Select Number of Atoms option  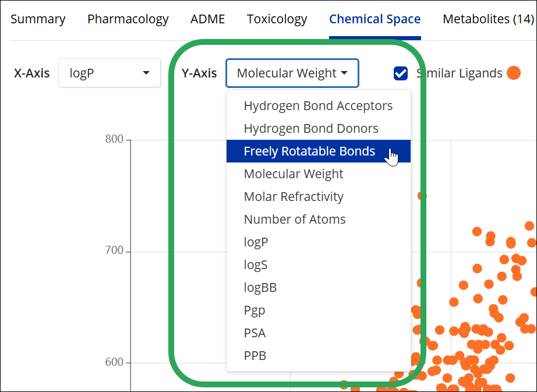[x=295, y=220]
